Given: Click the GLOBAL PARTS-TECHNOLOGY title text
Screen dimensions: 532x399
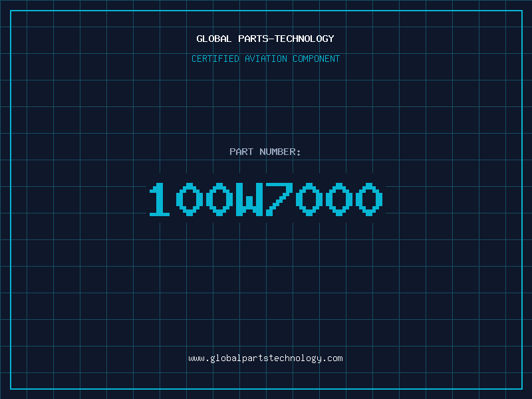Looking at the screenshot, I should pos(265,39).
